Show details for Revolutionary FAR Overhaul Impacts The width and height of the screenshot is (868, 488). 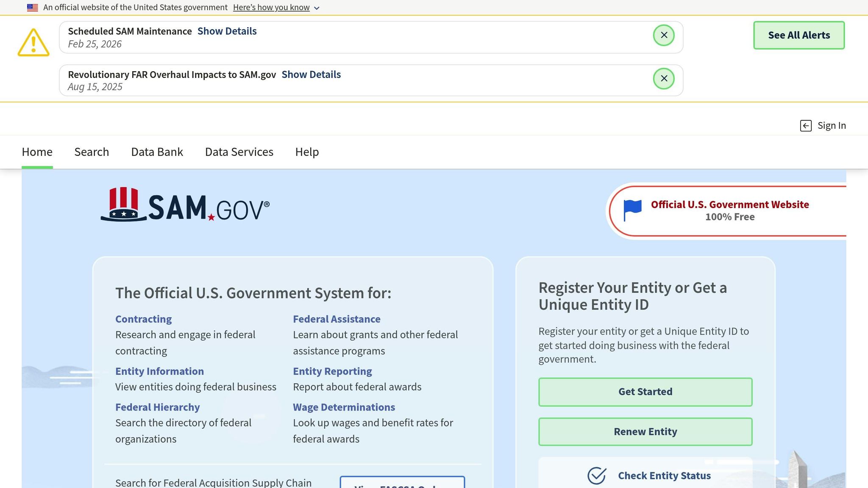311,74
